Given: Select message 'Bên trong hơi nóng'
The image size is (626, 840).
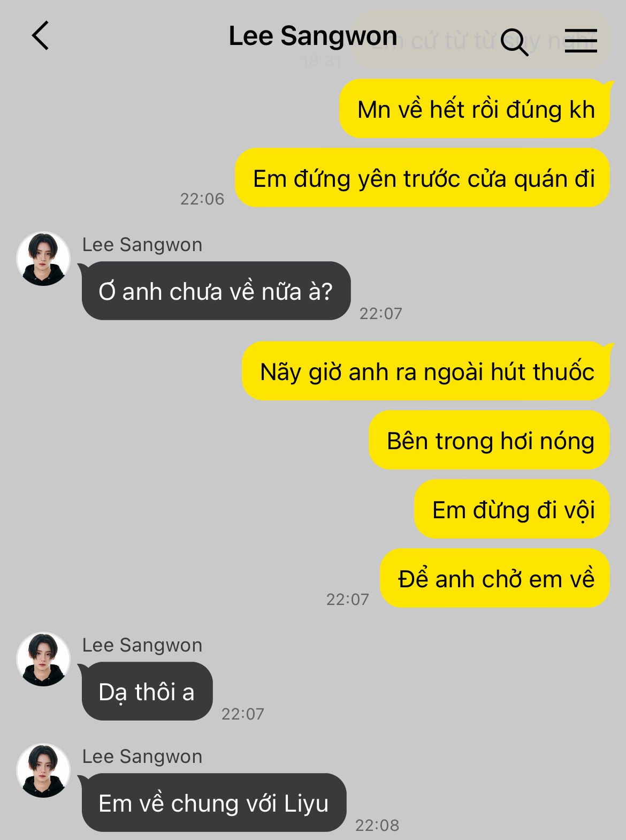Looking at the screenshot, I should click(490, 441).
